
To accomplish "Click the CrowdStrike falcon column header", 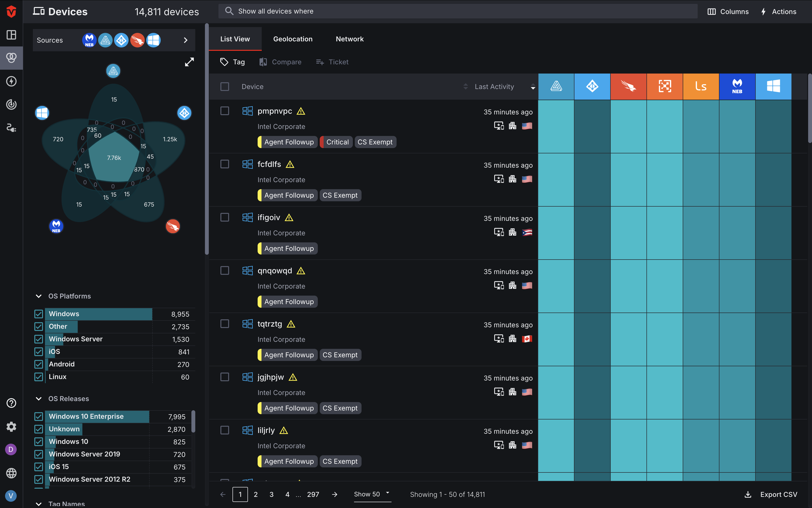I will pyautogui.click(x=629, y=86).
